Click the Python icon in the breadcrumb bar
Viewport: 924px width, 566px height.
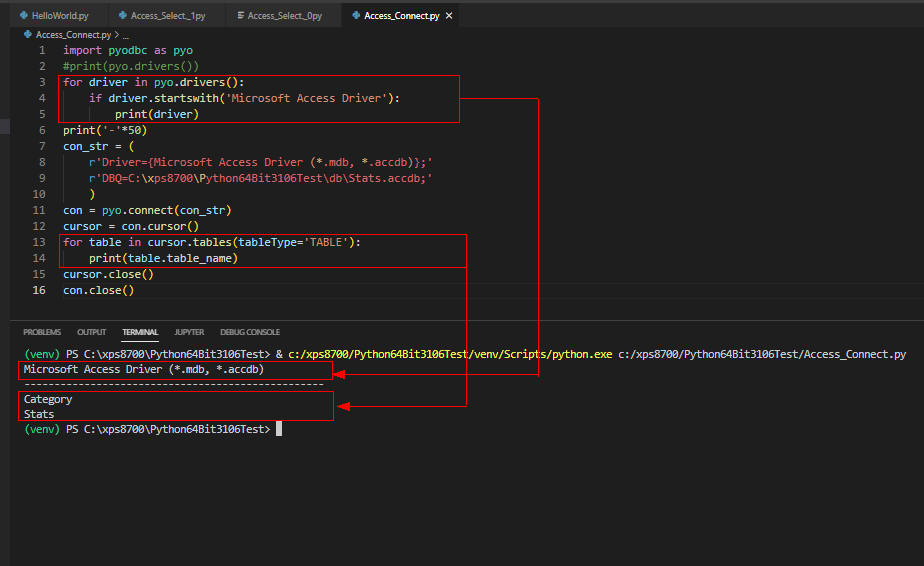pyautogui.click(x=28, y=34)
